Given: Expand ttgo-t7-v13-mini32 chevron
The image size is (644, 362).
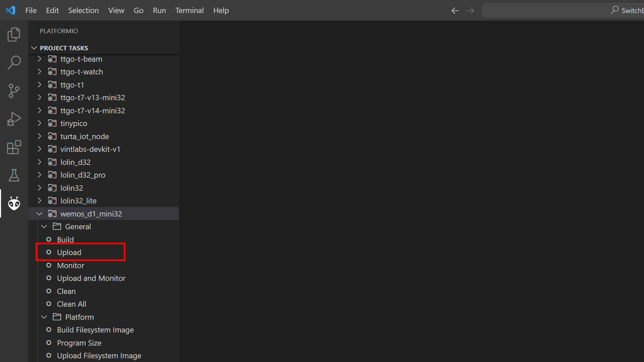Looking at the screenshot, I should [39, 98].
